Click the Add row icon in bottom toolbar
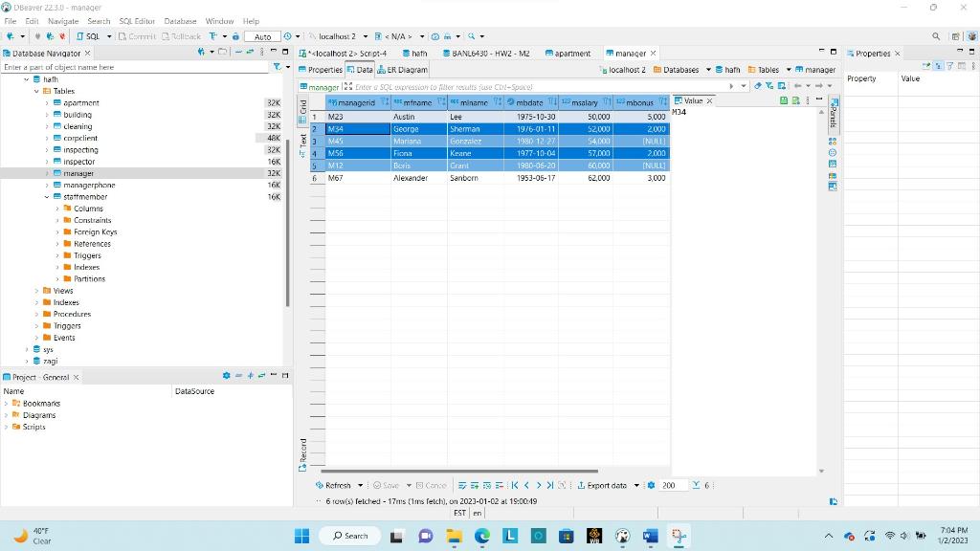The height and width of the screenshot is (551, 980). (475, 485)
